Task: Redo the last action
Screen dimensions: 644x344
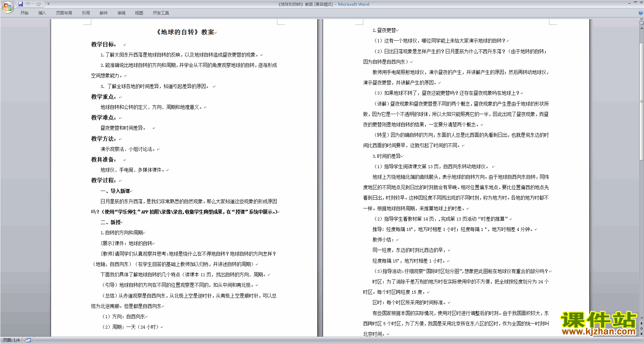Action: (x=39, y=4)
